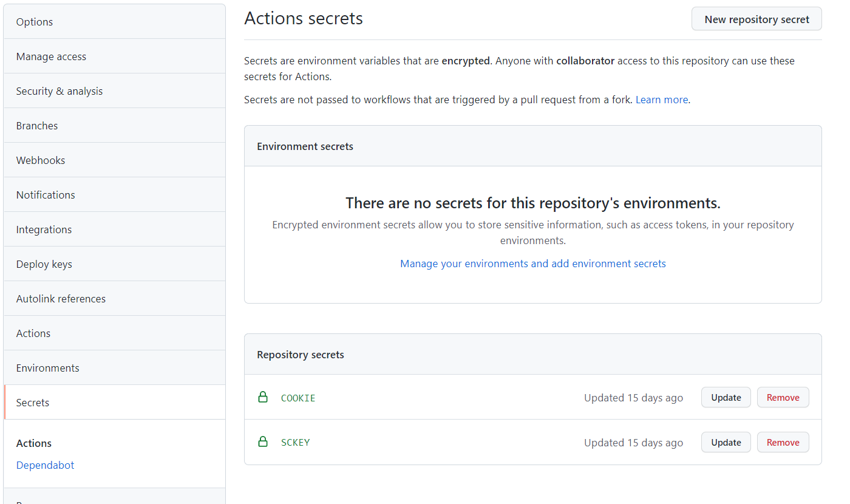Image resolution: width=850 pixels, height=504 pixels.
Task: Open the Branches settings section
Action: pos(36,125)
